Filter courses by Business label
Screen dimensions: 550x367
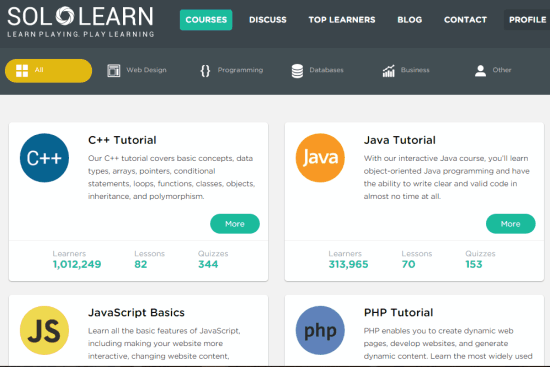415,70
